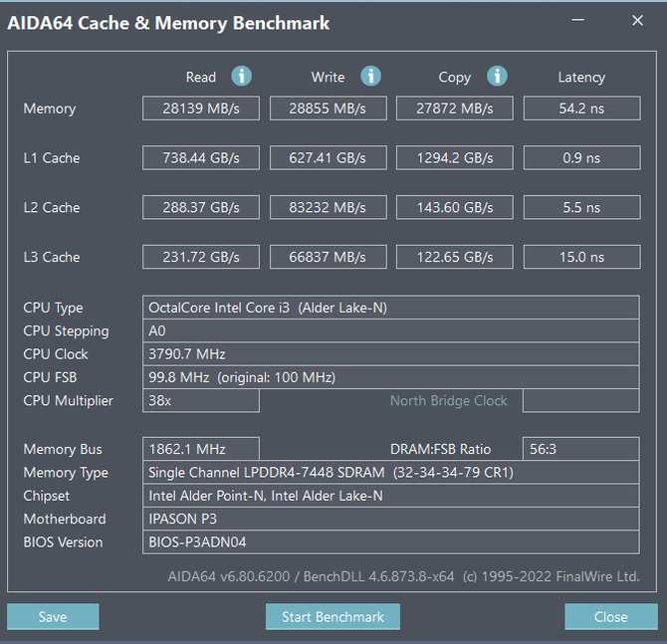
Task: Select L3 Cache latency 15.0 ns
Action: (581, 257)
